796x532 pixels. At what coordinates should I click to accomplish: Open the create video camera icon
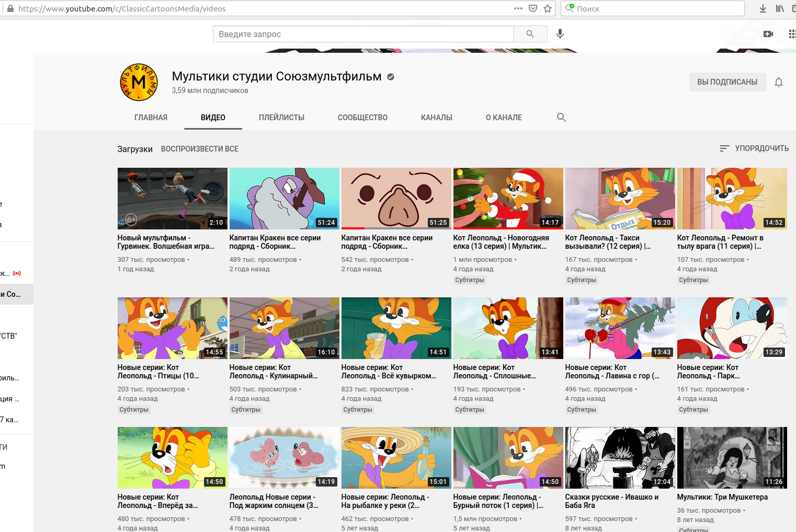click(768, 34)
